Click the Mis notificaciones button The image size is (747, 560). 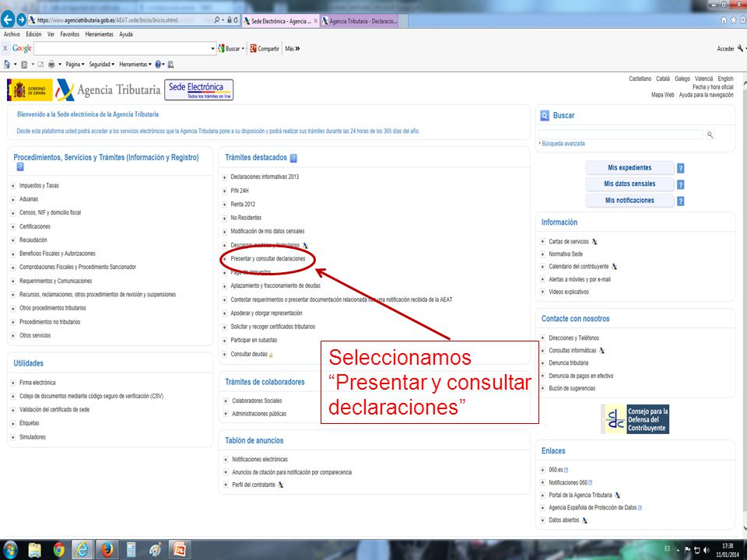click(x=630, y=201)
